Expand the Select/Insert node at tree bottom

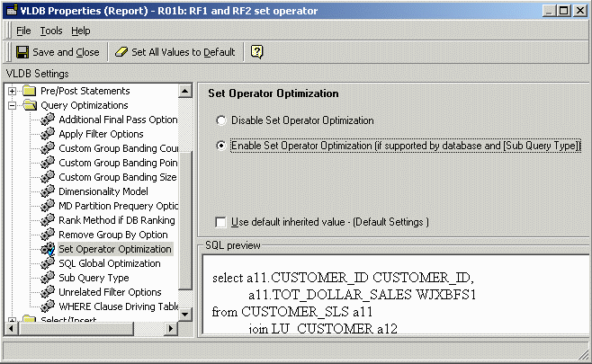pyautogui.click(x=12, y=320)
